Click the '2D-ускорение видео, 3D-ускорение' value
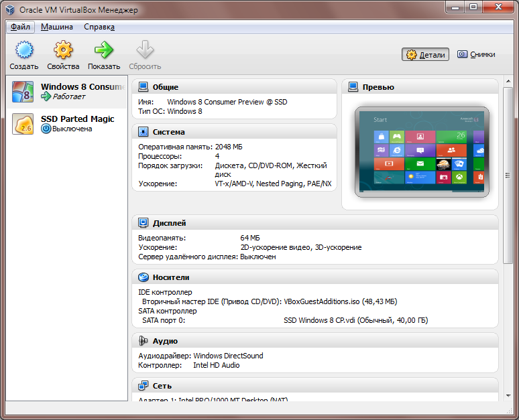The width and height of the screenshot is (519, 420). (x=301, y=247)
